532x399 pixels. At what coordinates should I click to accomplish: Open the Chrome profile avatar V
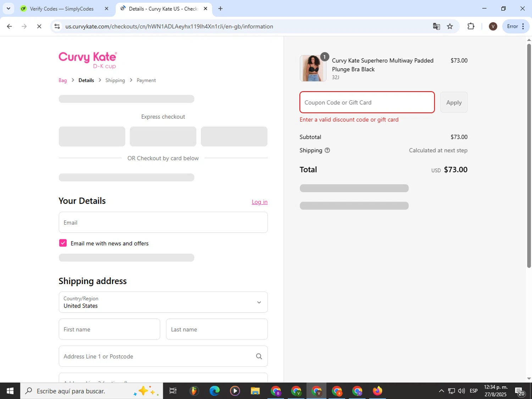493,26
